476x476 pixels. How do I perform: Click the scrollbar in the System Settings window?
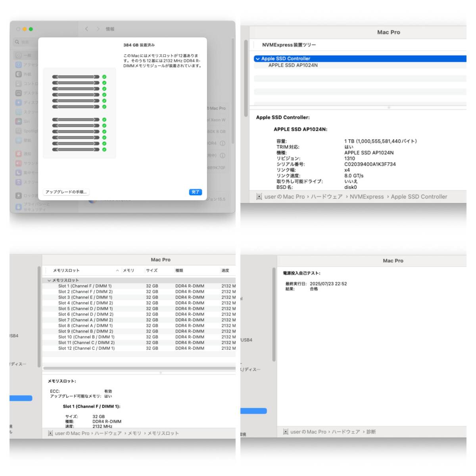click(x=233, y=91)
